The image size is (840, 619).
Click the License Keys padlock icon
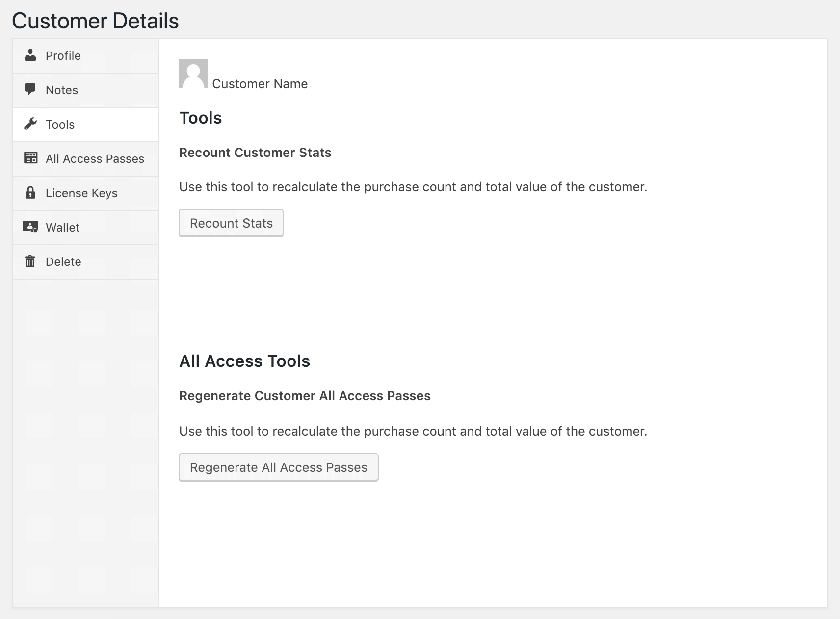click(30, 192)
